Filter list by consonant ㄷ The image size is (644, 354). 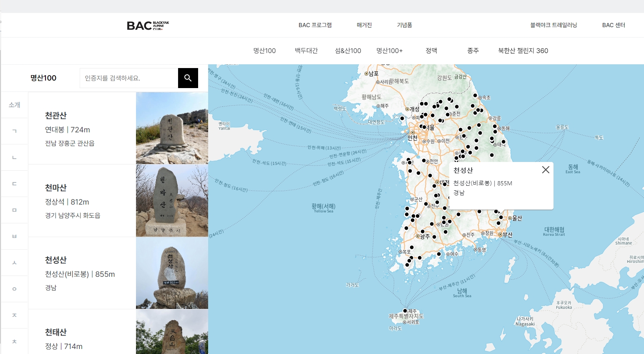pyautogui.click(x=15, y=184)
